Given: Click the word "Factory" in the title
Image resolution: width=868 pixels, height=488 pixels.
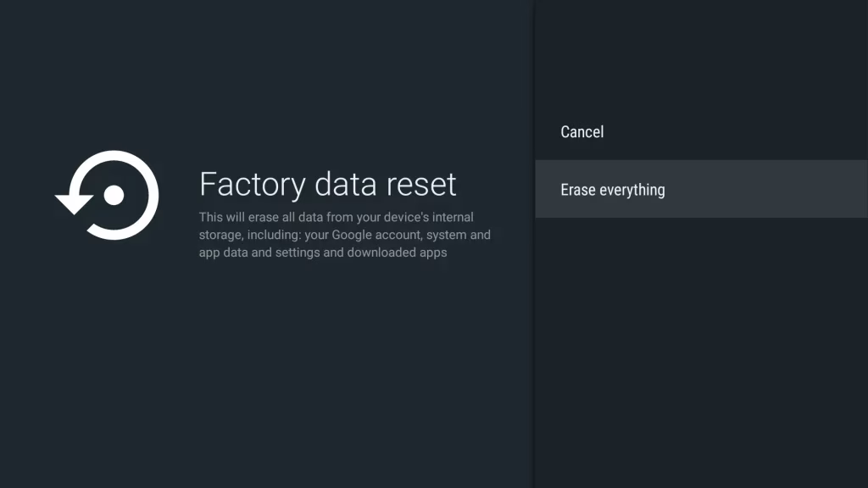Looking at the screenshot, I should pos(252,184).
